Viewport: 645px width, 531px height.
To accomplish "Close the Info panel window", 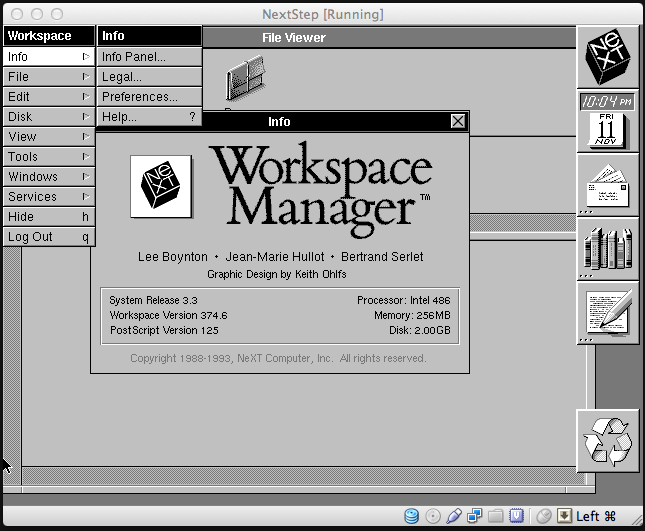I will coord(458,121).
